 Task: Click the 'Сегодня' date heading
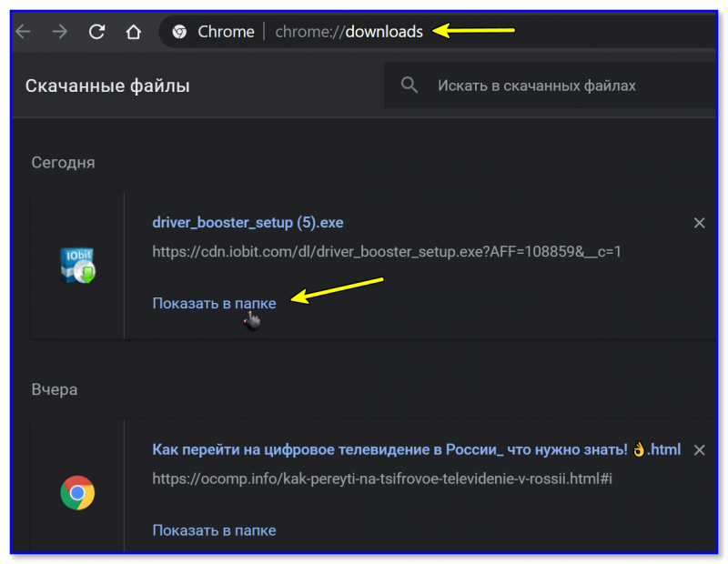pyautogui.click(x=63, y=163)
